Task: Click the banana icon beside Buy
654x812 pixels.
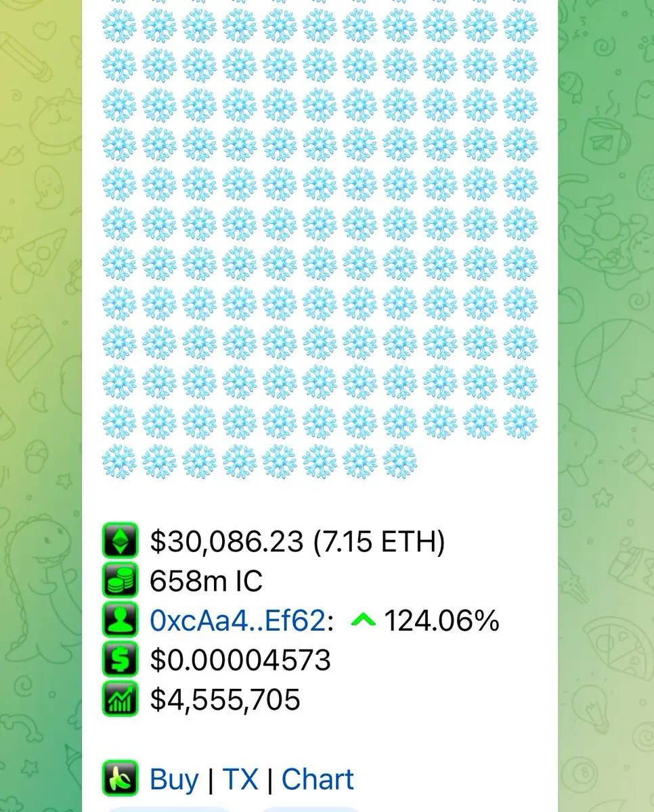Action: [x=120, y=778]
